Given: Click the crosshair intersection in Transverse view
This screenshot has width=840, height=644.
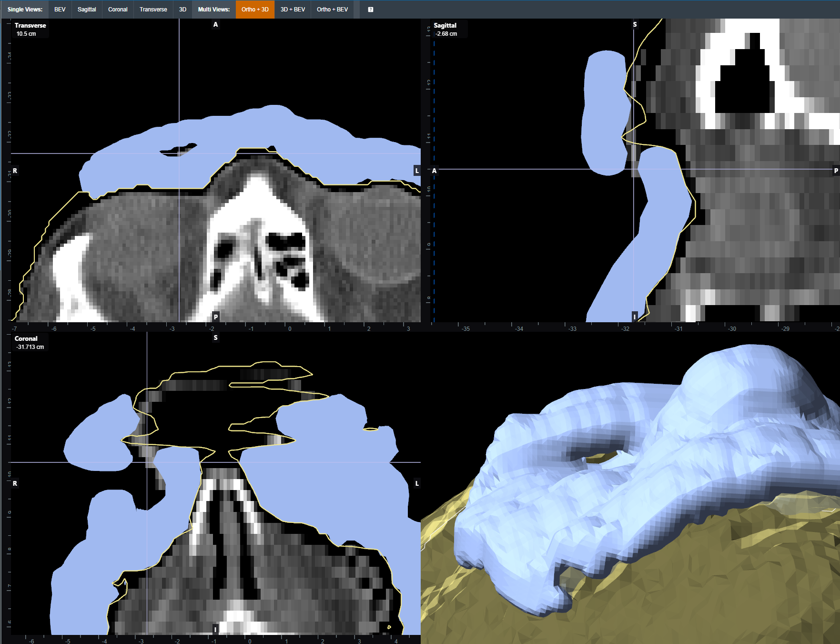Looking at the screenshot, I should tap(179, 153).
